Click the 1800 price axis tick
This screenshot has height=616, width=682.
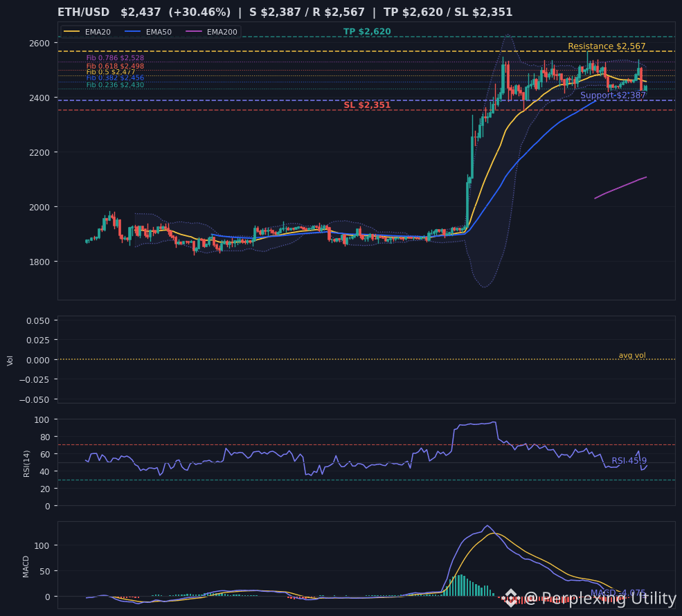[39, 262]
